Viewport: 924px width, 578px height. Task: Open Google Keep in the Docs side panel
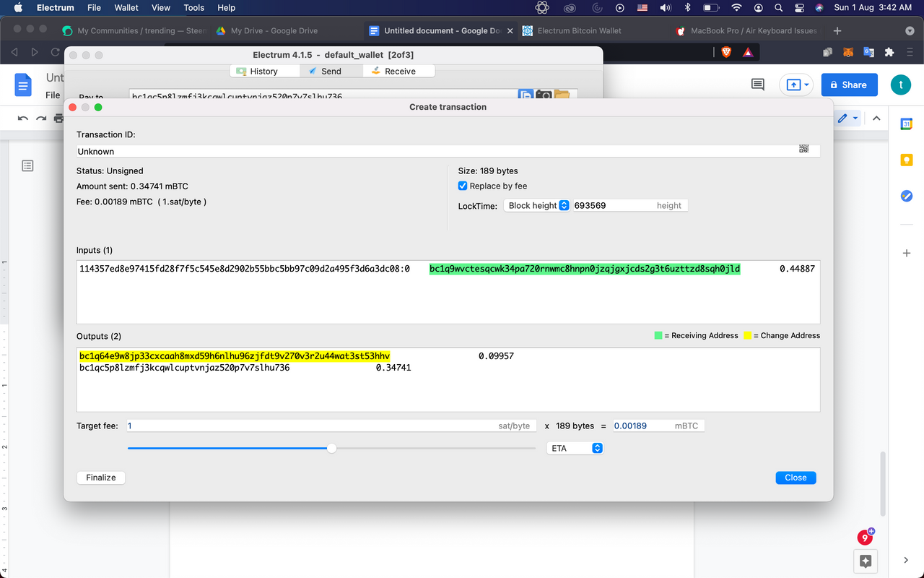tap(906, 160)
